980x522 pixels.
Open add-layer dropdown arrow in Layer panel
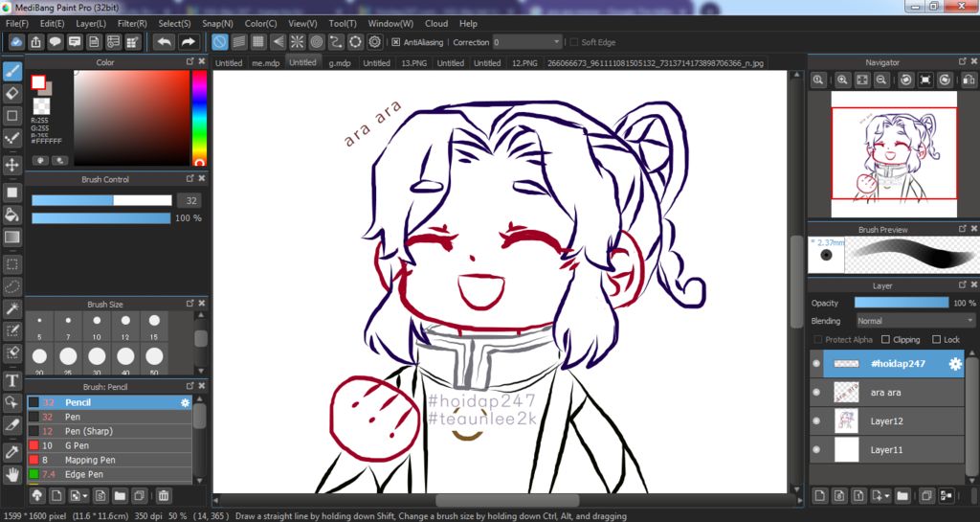point(887,496)
